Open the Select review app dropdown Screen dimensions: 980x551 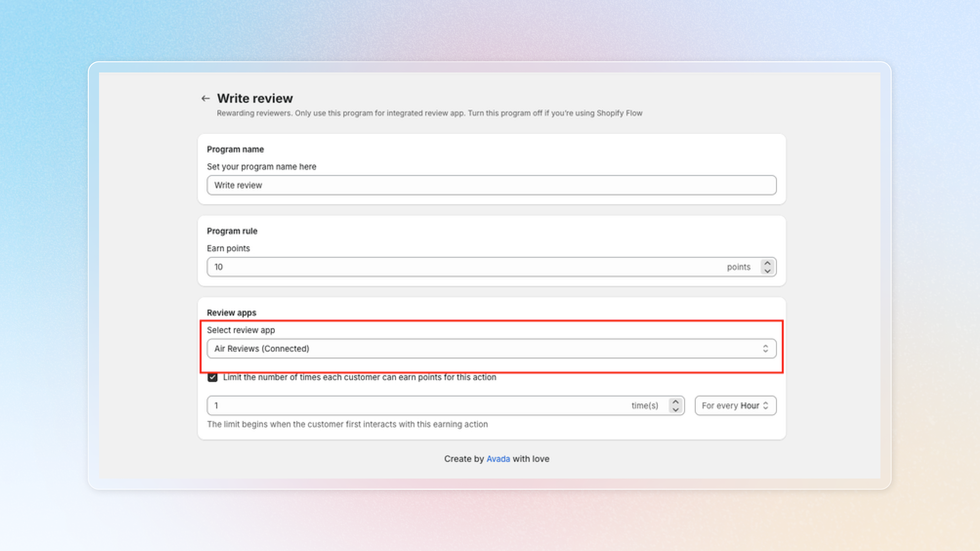[491, 348]
